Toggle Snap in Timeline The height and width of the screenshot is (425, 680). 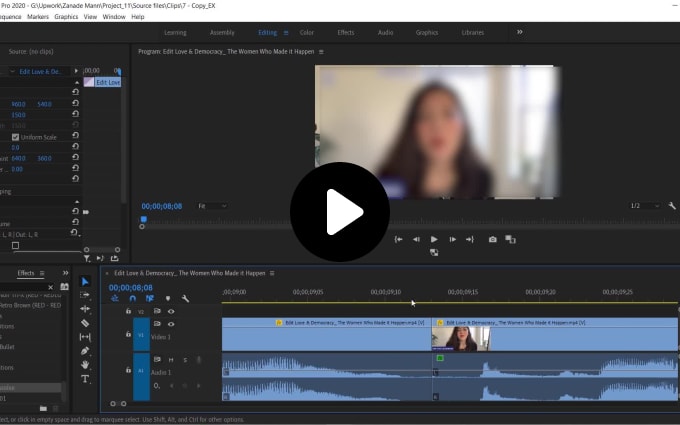[133, 298]
